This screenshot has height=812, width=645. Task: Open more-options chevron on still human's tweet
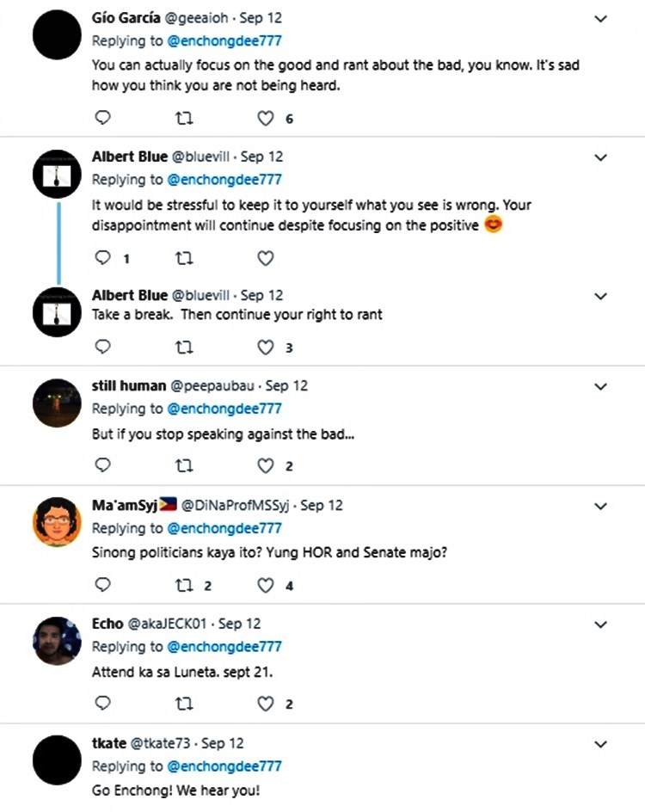pyautogui.click(x=601, y=386)
